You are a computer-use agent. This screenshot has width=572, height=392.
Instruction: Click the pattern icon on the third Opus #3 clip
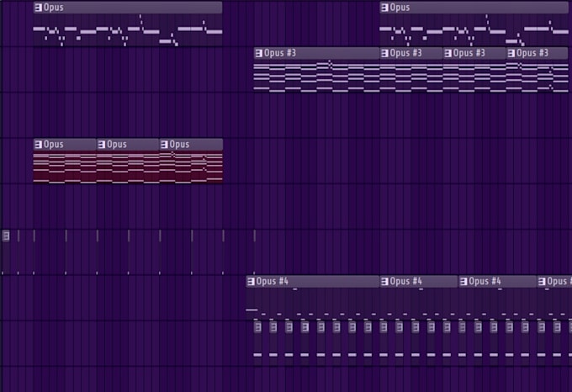pyautogui.click(x=448, y=54)
